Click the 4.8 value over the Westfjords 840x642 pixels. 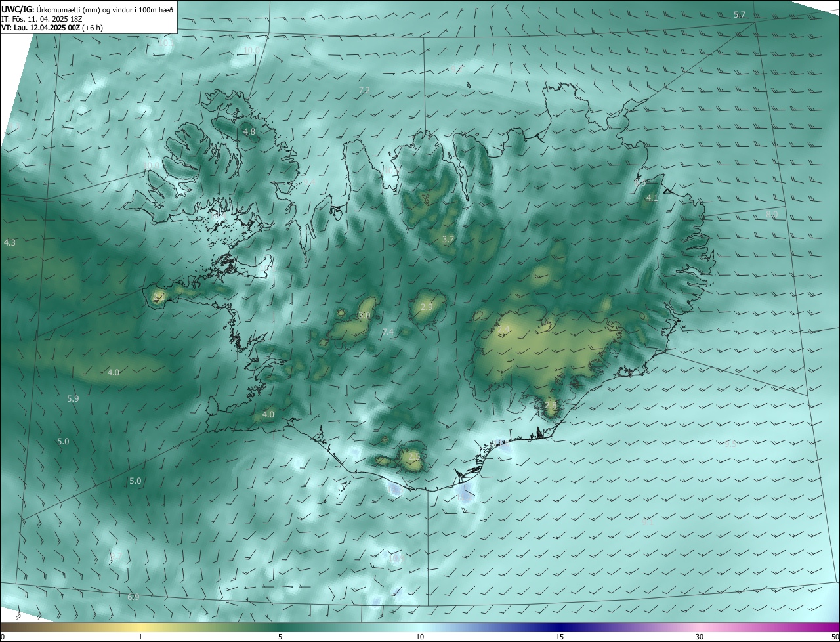tap(249, 131)
